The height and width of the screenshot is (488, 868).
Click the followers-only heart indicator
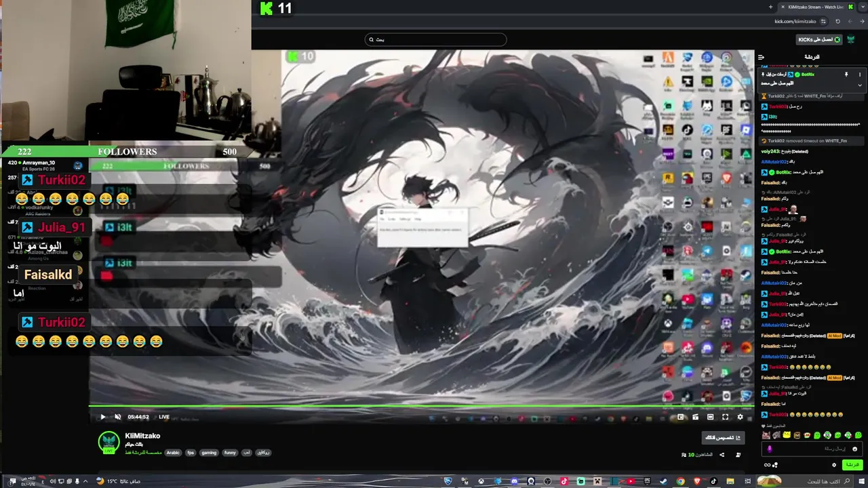pos(764,426)
